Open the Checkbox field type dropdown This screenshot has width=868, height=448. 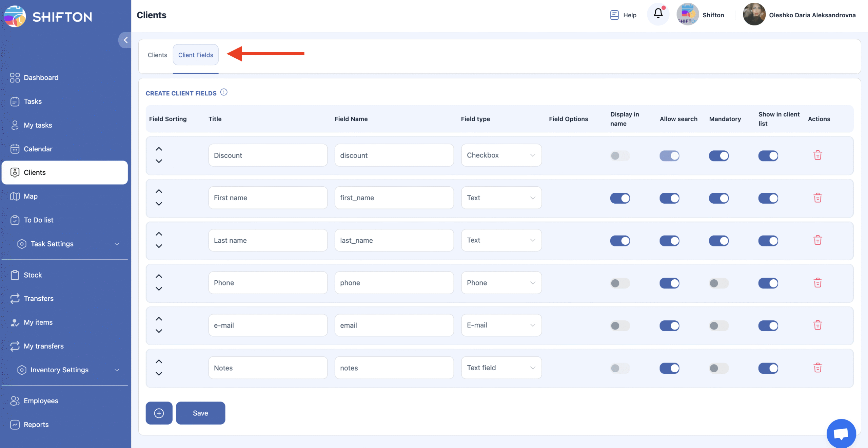pos(501,155)
